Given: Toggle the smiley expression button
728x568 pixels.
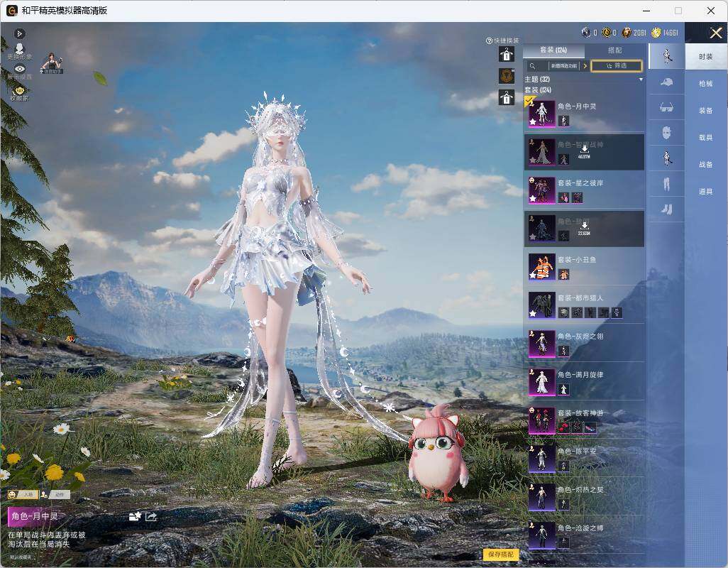Looking at the screenshot, I should click(23, 495).
